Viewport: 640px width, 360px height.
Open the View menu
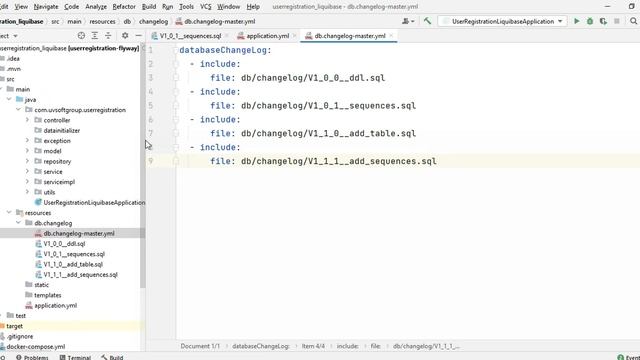(21, 7)
